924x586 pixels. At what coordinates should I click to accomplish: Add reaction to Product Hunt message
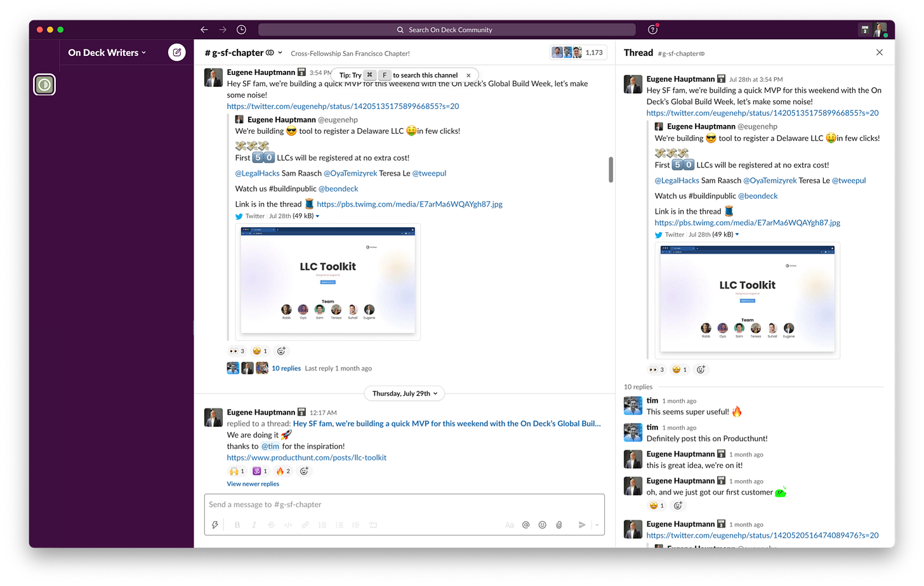[304, 471]
